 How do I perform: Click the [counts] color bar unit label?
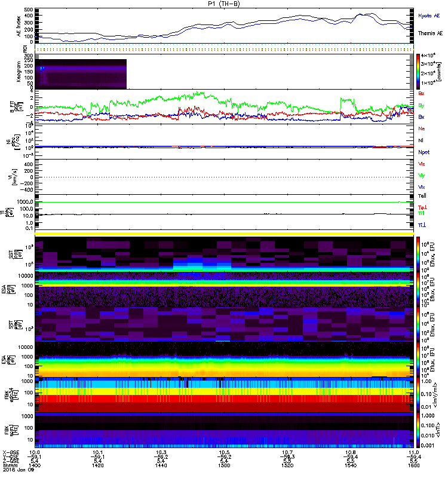[x=439, y=72]
